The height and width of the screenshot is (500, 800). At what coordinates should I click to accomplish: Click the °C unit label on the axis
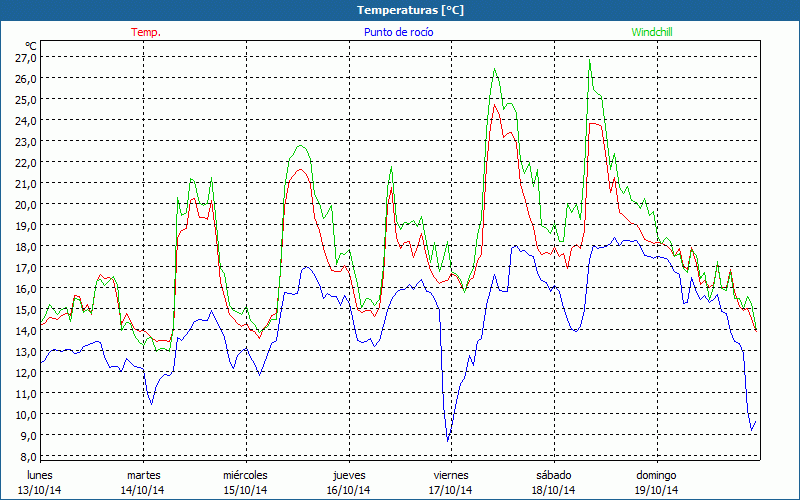point(31,46)
